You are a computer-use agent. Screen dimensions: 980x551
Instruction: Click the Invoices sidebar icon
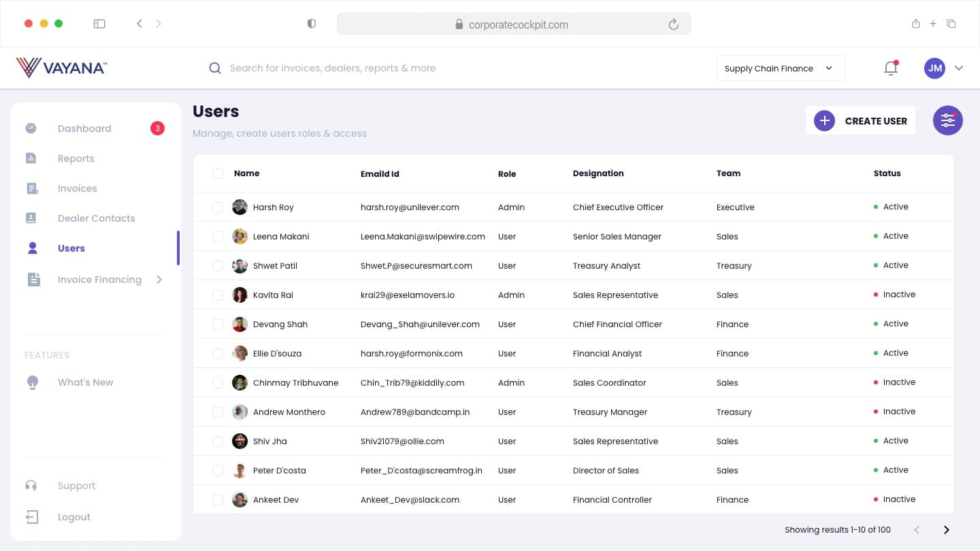(32, 188)
